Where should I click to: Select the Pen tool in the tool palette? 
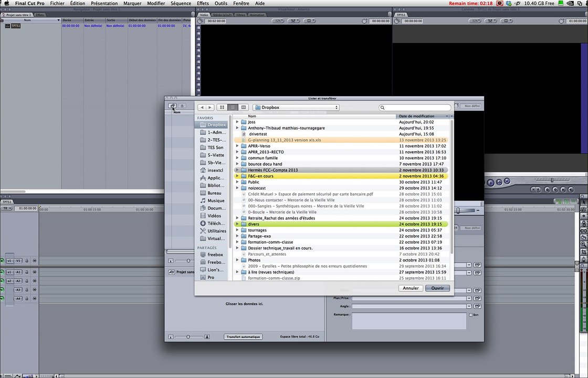(584, 259)
